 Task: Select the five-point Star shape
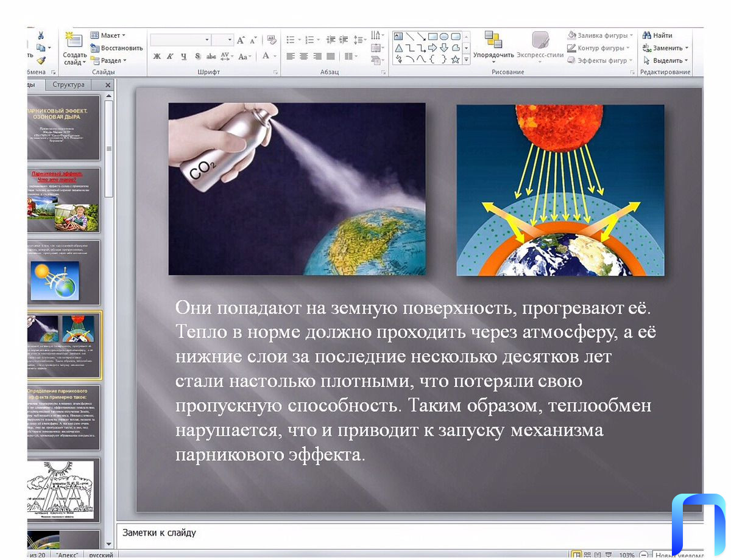coord(455,59)
